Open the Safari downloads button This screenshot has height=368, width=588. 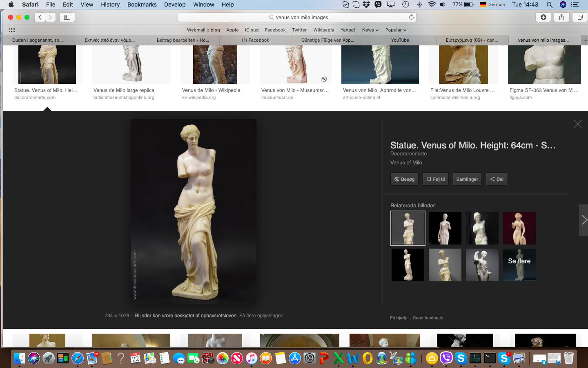tap(543, 17)
